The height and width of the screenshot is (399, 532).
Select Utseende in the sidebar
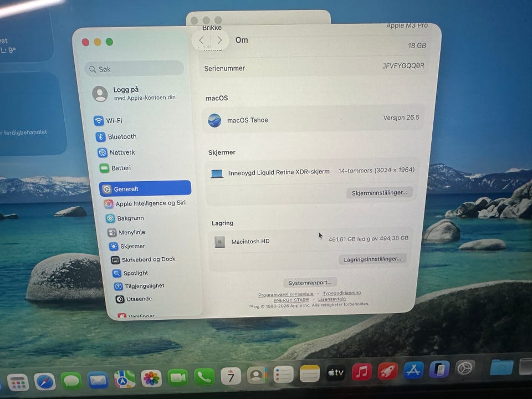[x=134, y=299]
